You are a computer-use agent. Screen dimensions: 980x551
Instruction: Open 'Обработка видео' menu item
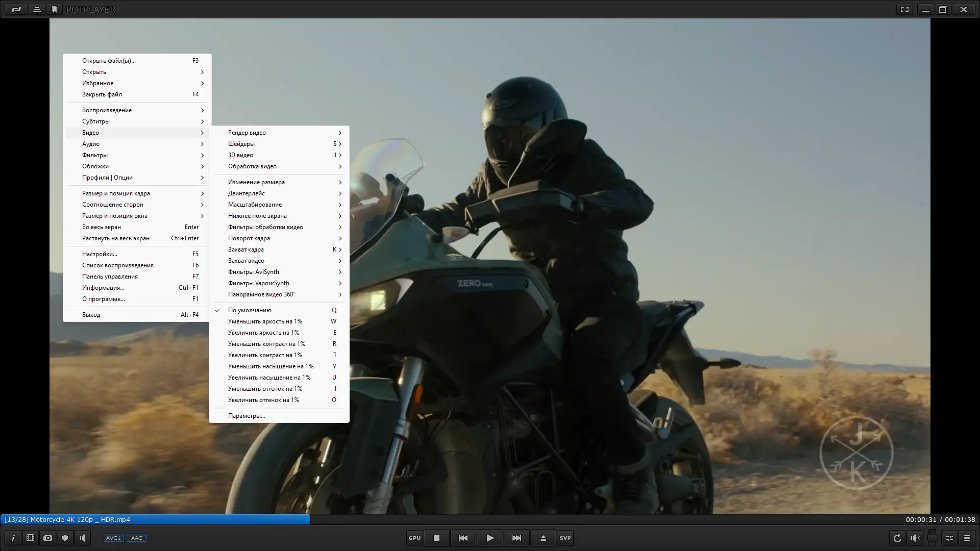252,166
